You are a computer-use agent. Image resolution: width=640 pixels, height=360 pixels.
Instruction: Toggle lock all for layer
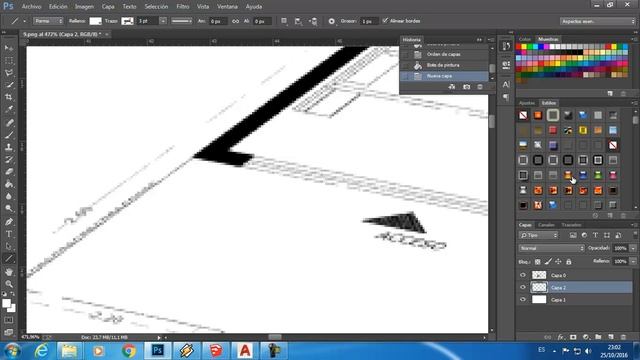click(x=569, y=262)
